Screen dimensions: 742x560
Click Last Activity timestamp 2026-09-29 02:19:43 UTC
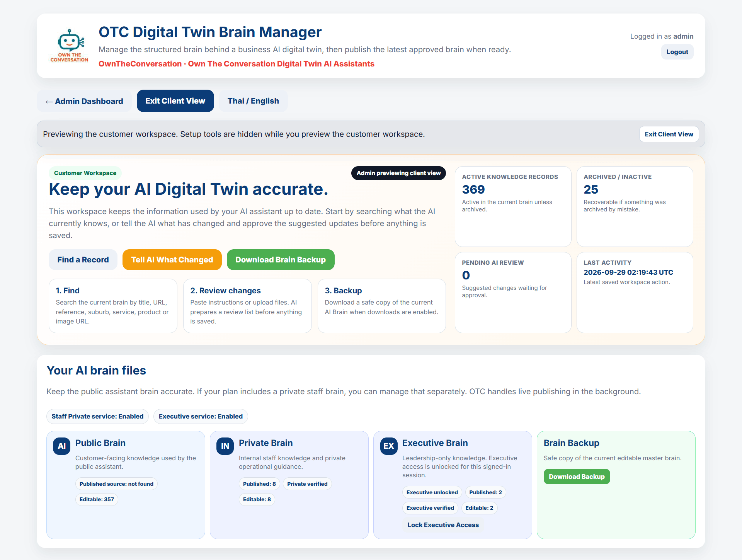coord(628,272)
